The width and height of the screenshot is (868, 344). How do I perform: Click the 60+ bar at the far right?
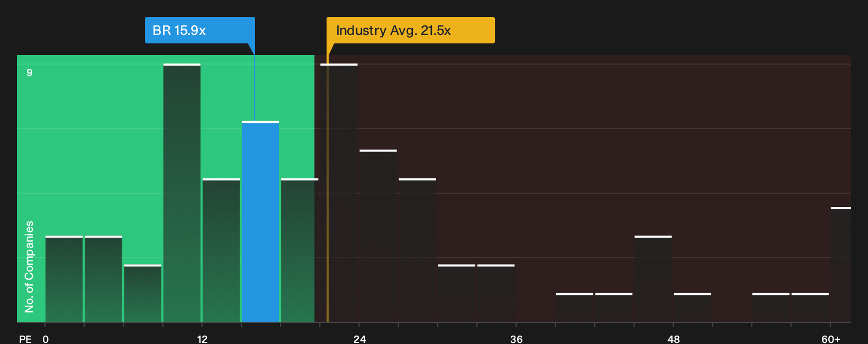841,265
